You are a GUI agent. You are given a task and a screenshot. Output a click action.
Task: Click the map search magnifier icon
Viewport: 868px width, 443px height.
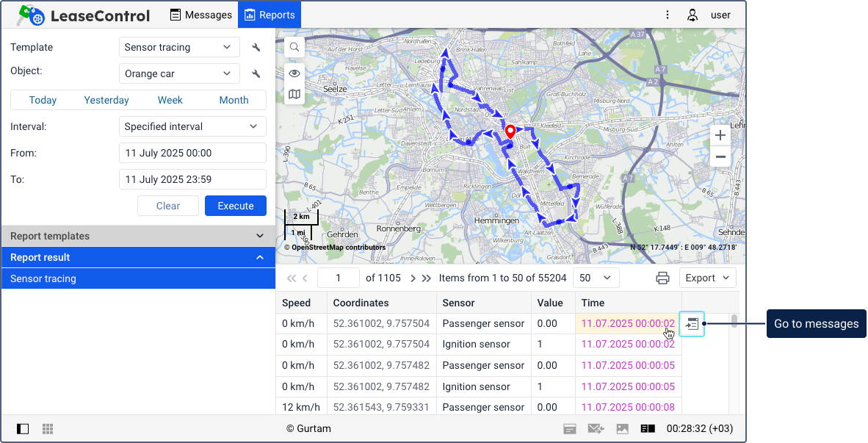pyautogui.click(x=294, y=48)
